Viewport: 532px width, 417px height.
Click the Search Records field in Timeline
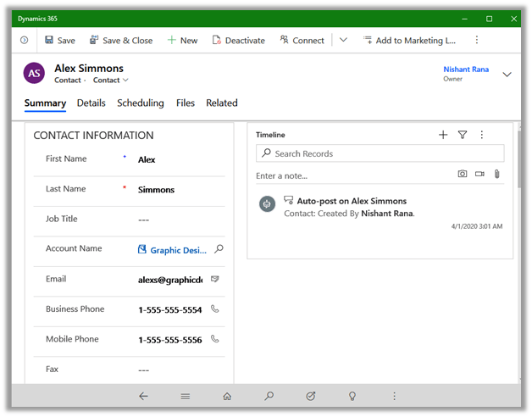381,153
